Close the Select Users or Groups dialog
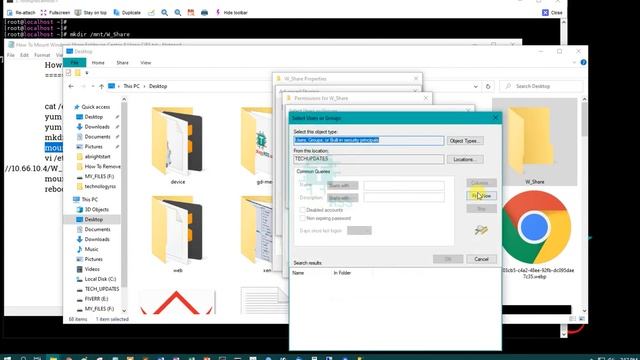The image size is (640, 360). click(x=495, y=118)
